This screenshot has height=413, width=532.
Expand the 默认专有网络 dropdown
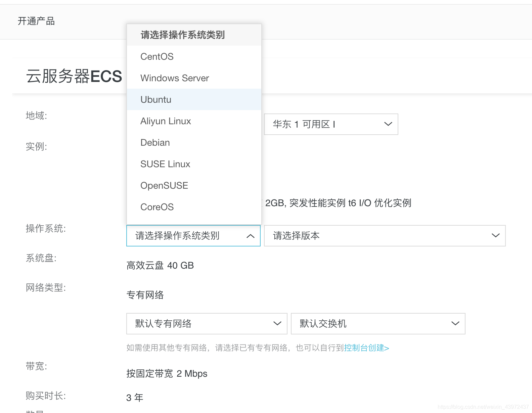coord(207,324)
